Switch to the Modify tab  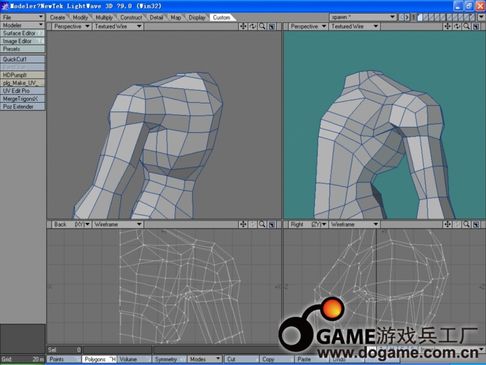pos(80,17)
